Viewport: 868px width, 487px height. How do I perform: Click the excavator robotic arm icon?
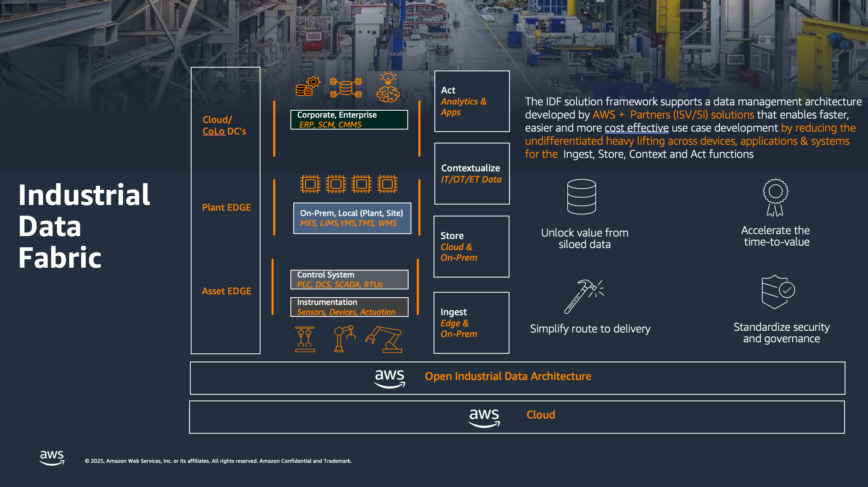click(384, 339)
